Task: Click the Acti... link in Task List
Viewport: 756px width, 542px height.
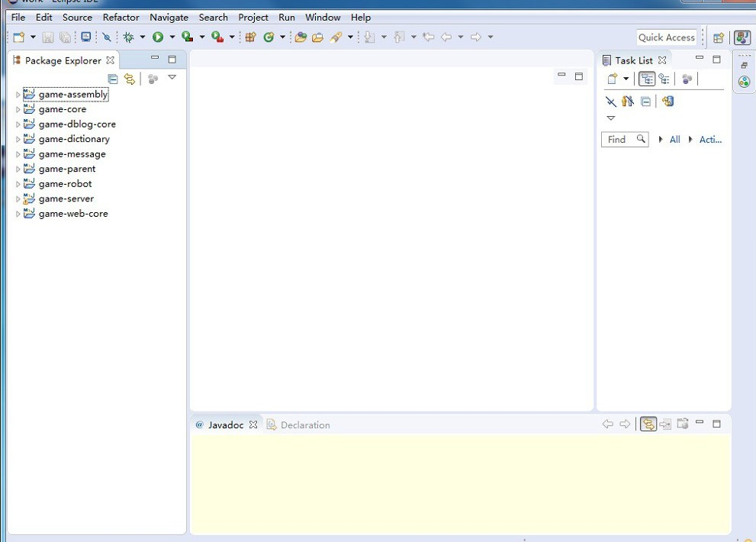Action: point(709,140)
